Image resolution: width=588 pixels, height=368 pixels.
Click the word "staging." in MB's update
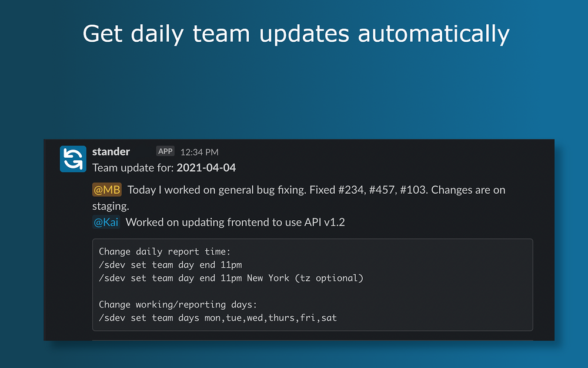pyautogui.click(x=111, y=206)
